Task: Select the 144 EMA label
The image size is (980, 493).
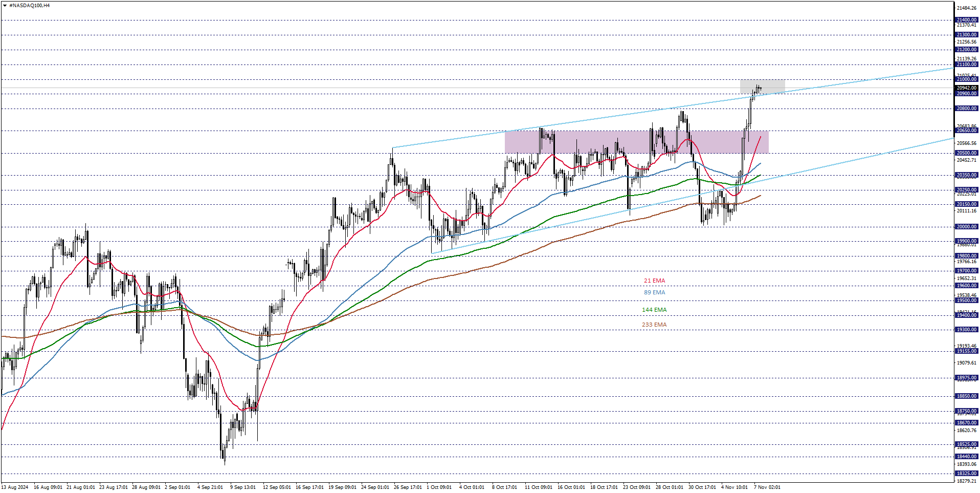Action: click(x=654, y=310)
